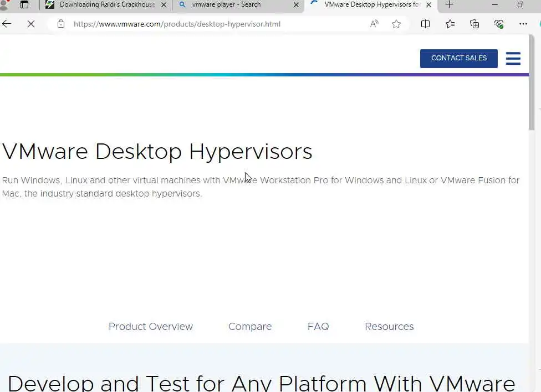Open a new browser tab
541x392 pixels.
point(449,4)
